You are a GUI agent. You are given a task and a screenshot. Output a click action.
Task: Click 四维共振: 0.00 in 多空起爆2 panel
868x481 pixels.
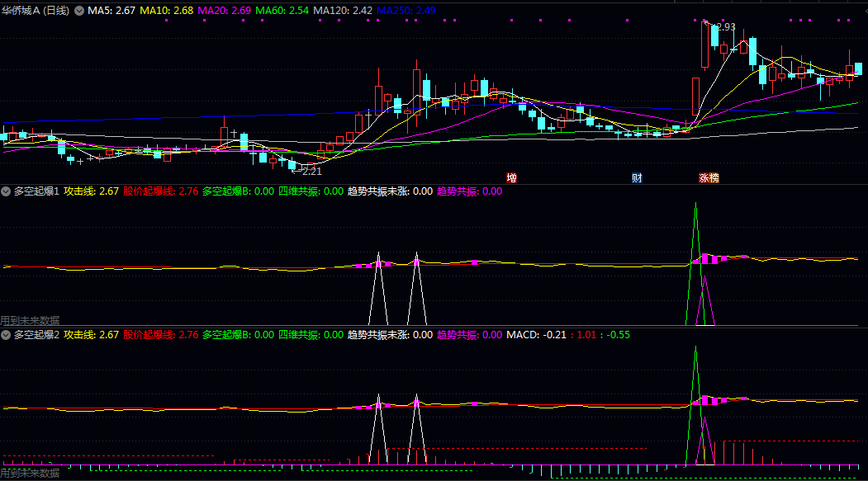click(311, 335)
